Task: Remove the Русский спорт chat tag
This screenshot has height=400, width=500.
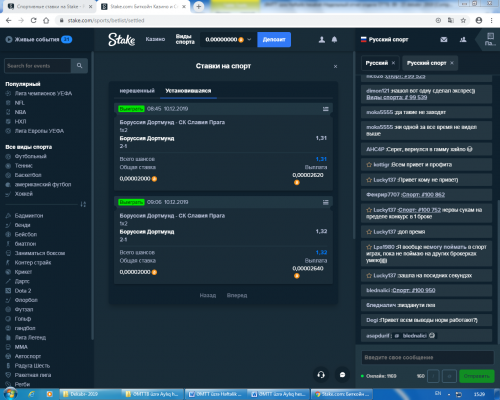Action: point(452,63)
